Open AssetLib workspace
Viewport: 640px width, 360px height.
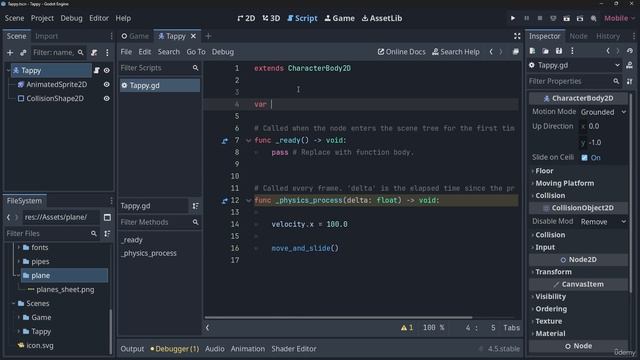(382, 18)
